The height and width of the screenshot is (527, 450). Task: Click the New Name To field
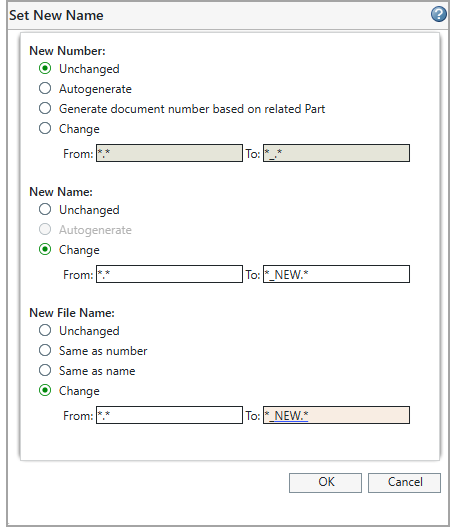(336, 274)
